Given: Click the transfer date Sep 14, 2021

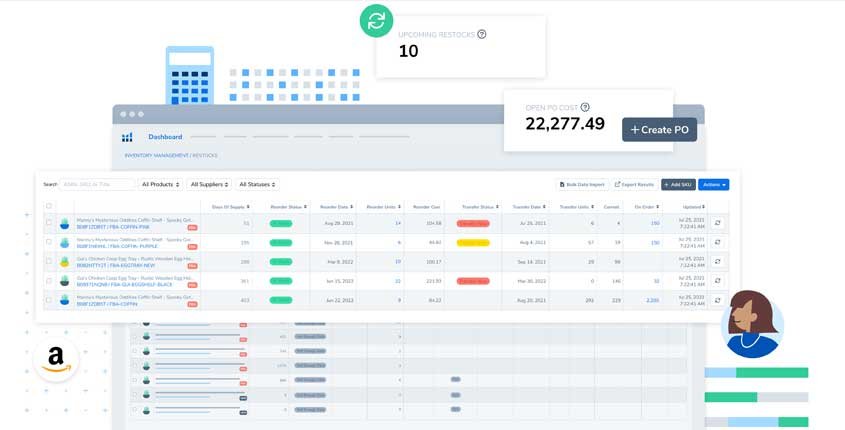Looking at the screenshot, I should pos(532,262).
